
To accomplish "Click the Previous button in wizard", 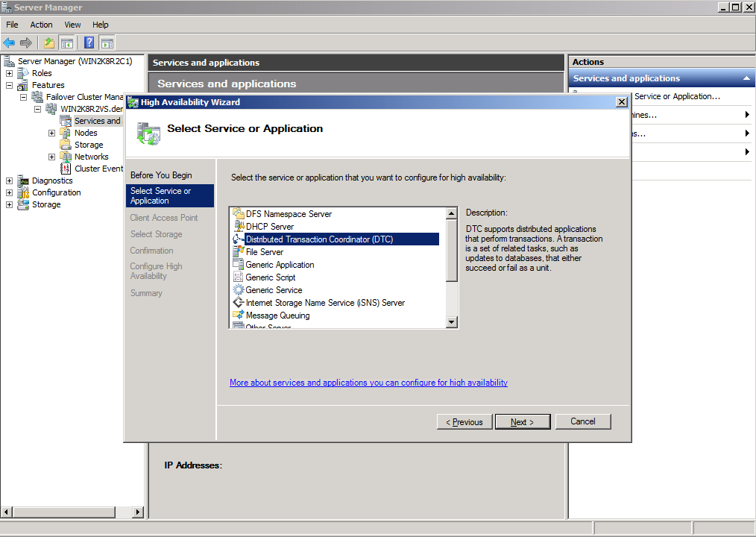I will pyautogui.click(x=464, y=421).
